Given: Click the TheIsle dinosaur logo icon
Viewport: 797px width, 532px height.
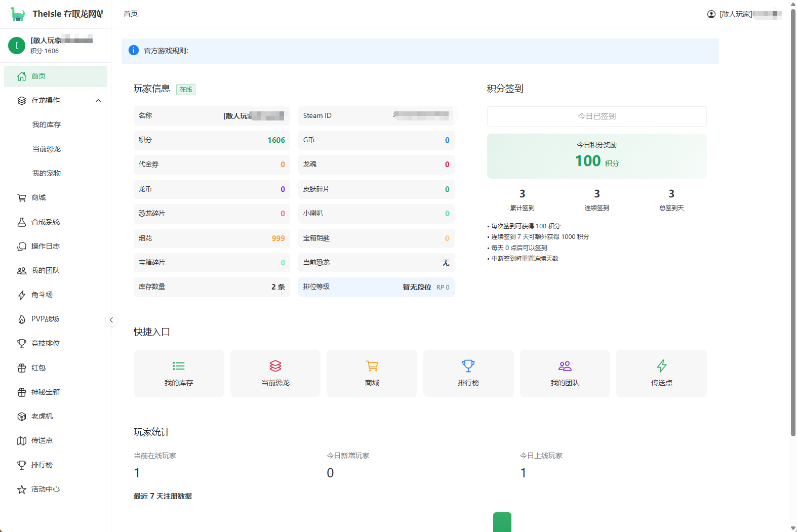Looking at the screenshot, I should 18,14.
